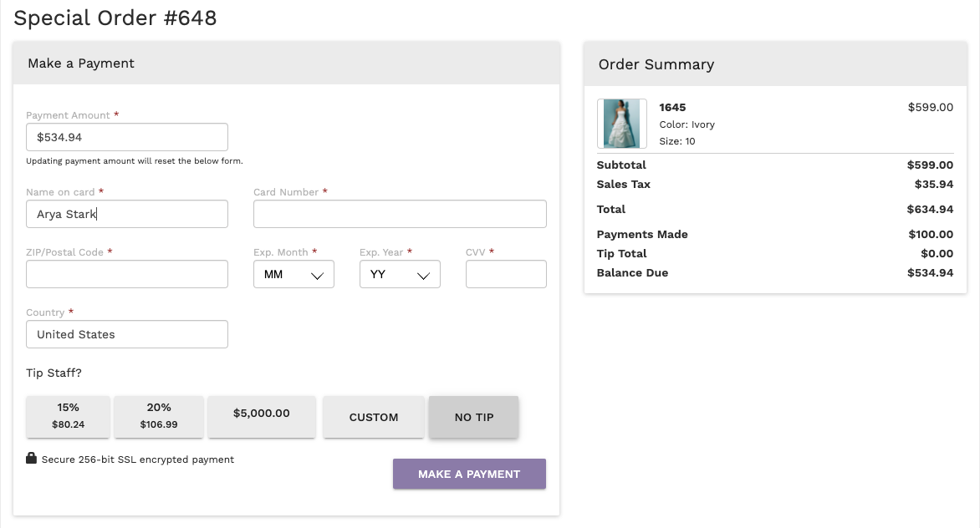Click the padlock secure payment icon
The height and width of the screenshot is (528, 980).
pos(31,458)
